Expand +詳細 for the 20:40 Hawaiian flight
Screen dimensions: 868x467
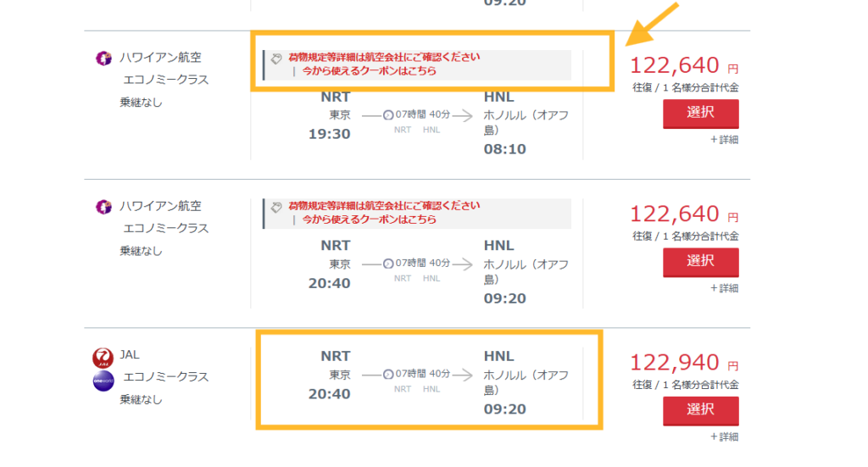click(724, 288)
